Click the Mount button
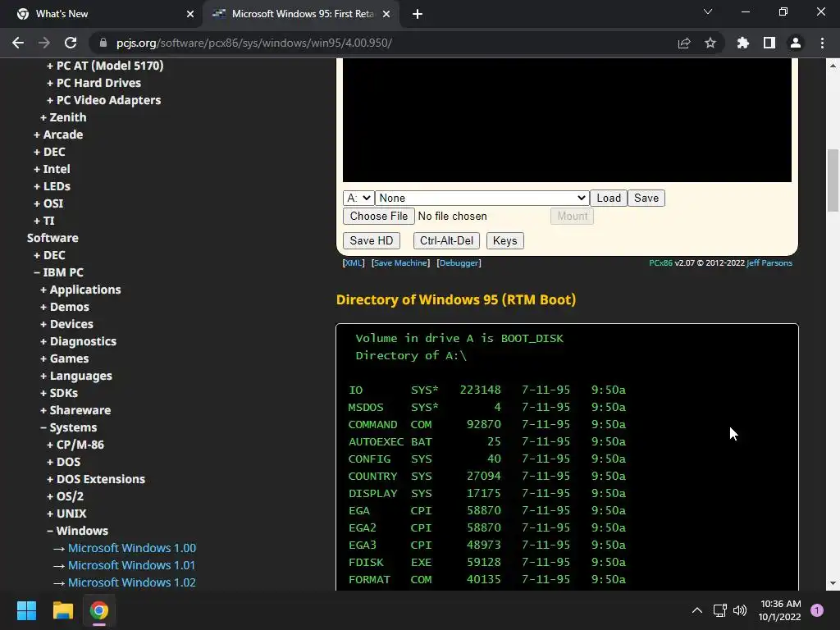The height and width of the screenshot is (630, 840). 572,217
